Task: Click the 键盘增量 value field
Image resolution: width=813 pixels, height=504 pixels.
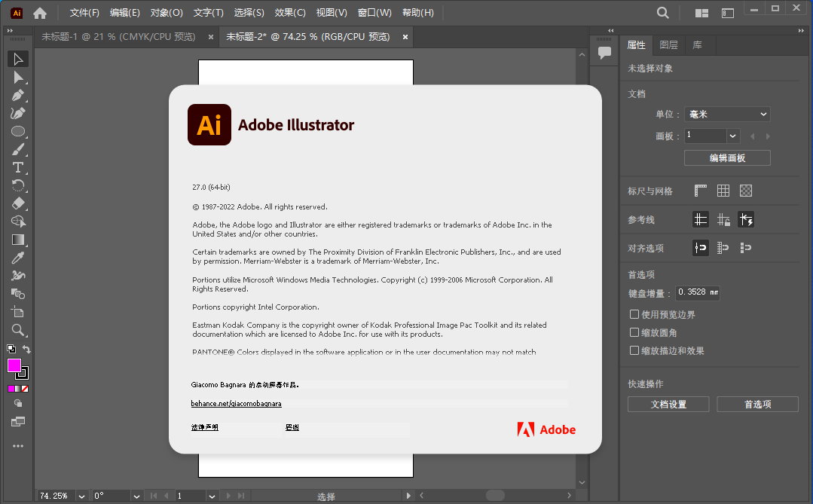Action: tap(697, 293)
